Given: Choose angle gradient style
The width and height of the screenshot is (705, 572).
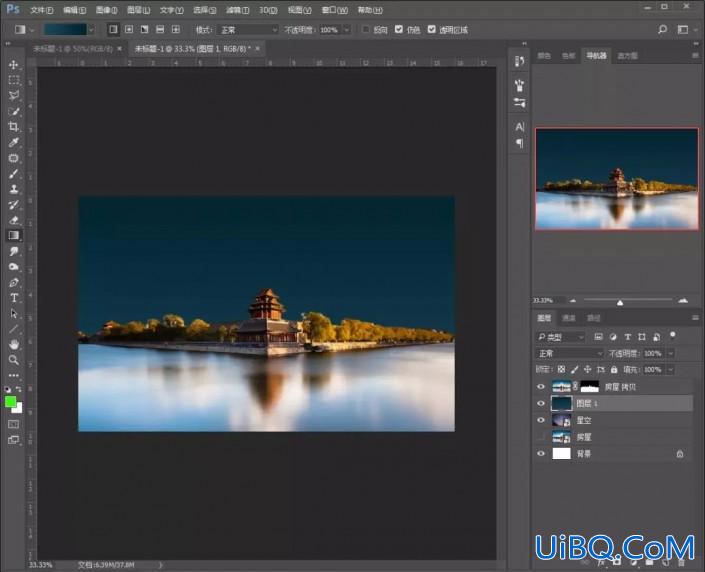Looking at the screenshot, I should click(144, 30).
